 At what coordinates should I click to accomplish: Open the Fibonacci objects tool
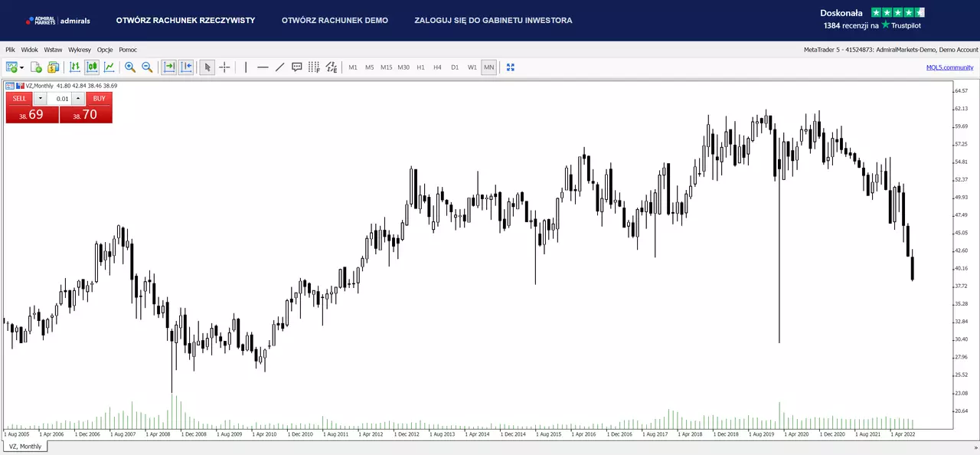coord(314,67)
